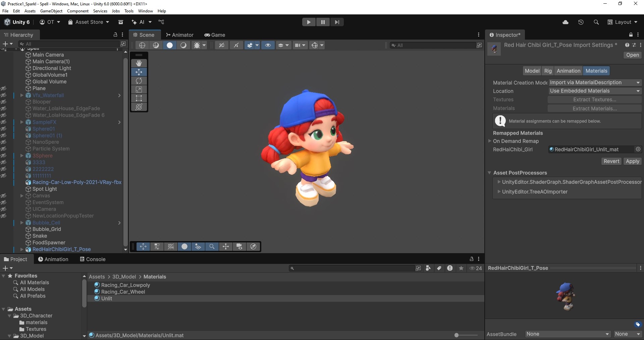The width and height of the screenshot is (644, 340).
Task: Select the combined Transform tool
Action: click(x=139, y=107)
